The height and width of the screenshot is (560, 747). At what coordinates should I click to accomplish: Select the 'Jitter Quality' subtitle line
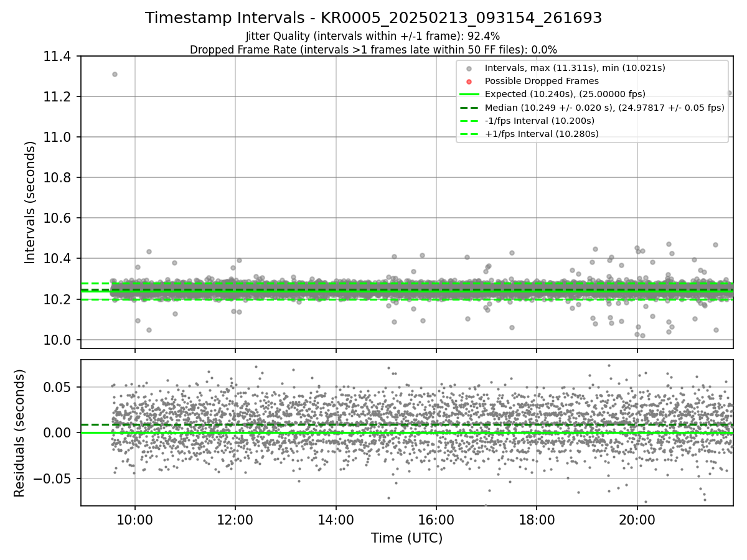click(x=373, y=36)
